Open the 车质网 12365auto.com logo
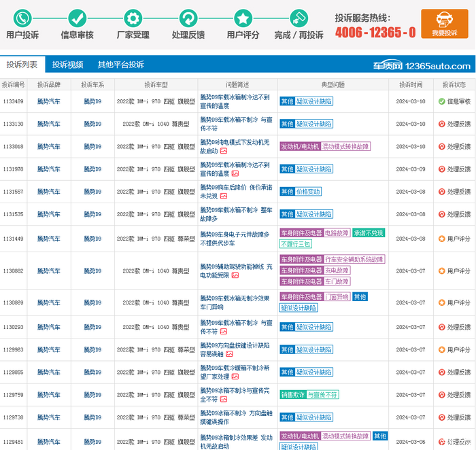 pos(431,66)
